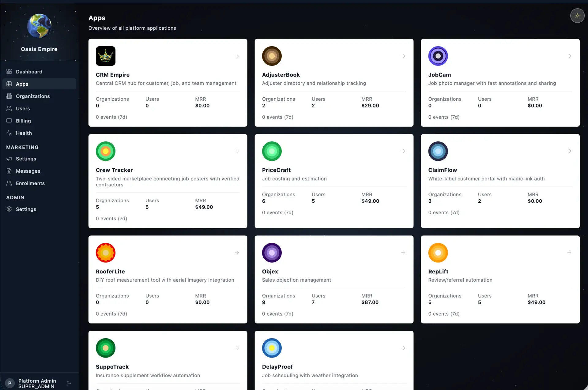This screenshot has height=390, width=588.
Task: Select Apps in the sidebar
Action: [x=39, y=84]
